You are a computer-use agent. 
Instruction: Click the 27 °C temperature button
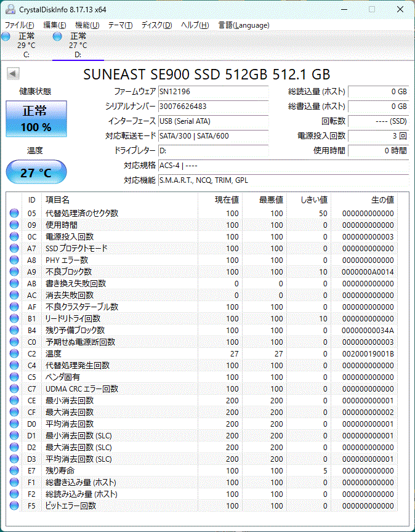coord(36,172)
